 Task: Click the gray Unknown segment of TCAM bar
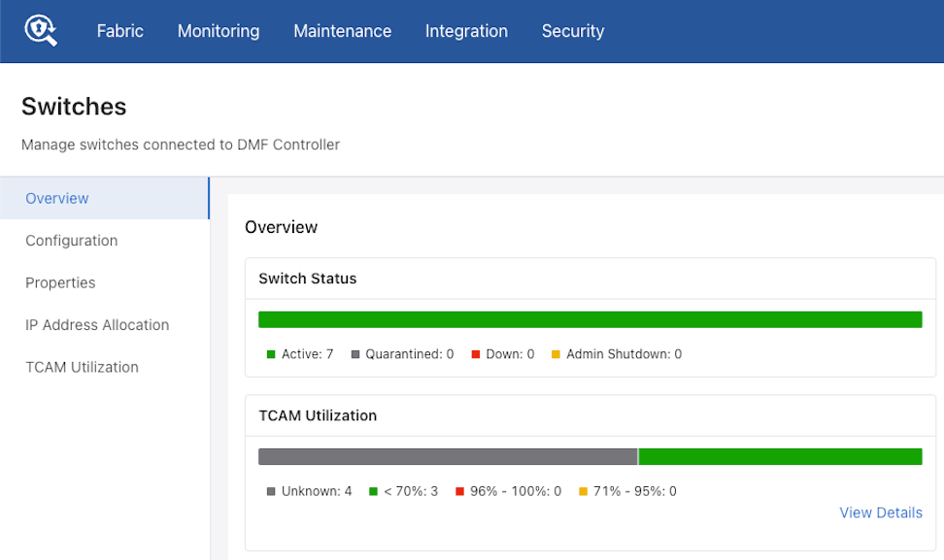[448, 456]
